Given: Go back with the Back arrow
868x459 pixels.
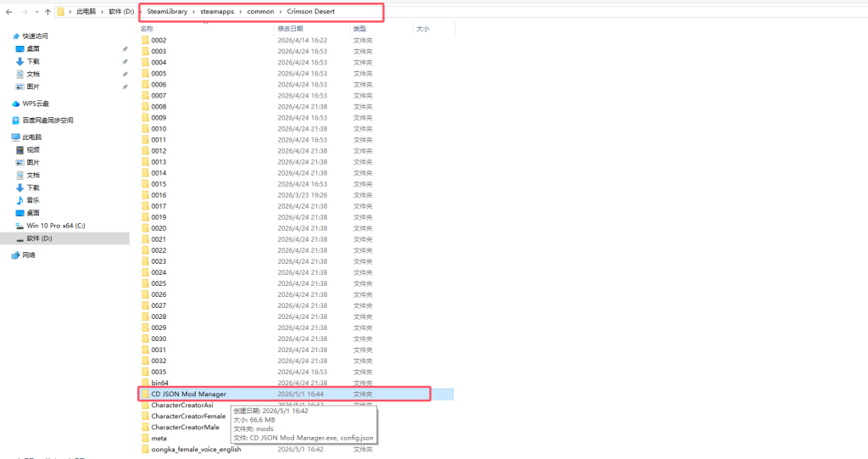Looking at the screenshot, I should (x=8, y=12).
